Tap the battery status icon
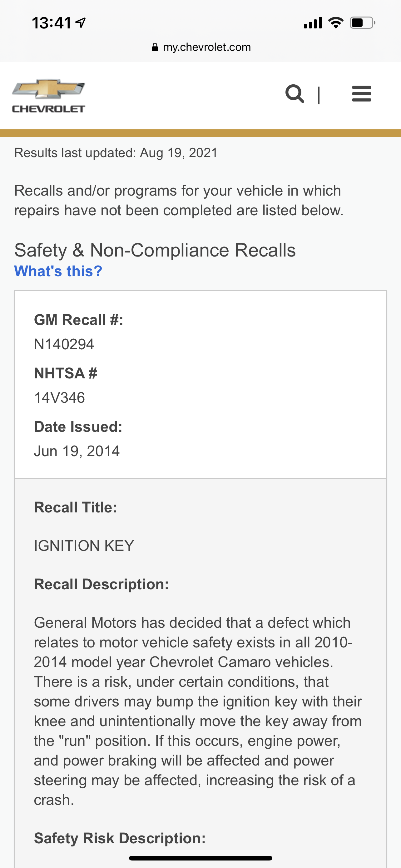Screen dimensions: 401x868 click(x=362, y=23)
